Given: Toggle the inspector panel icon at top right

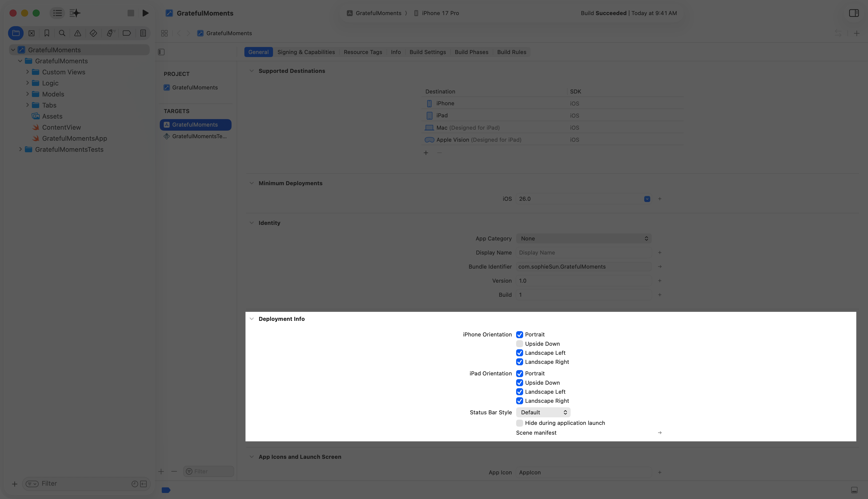Looking at the screenshot, I should pos(854,13).
